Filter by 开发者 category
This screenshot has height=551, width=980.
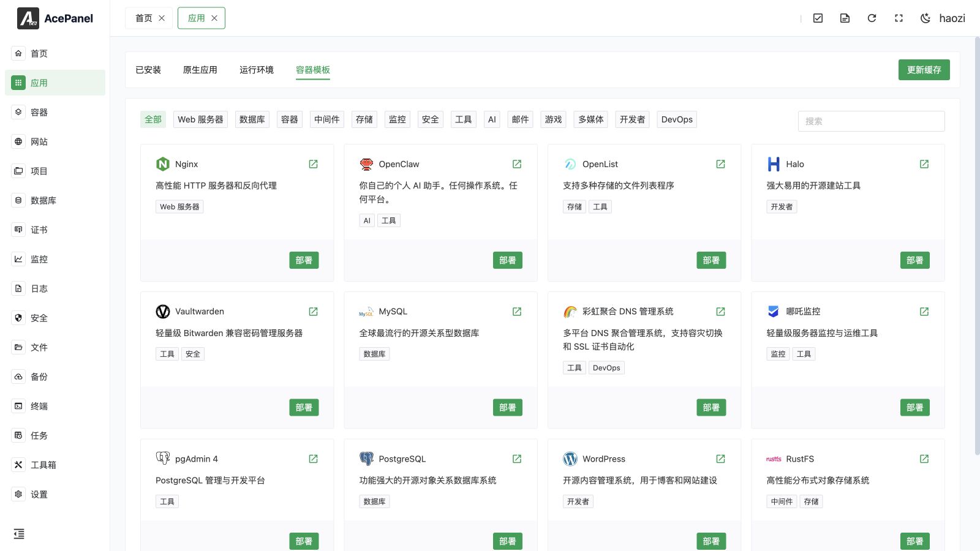pos(633,119)
